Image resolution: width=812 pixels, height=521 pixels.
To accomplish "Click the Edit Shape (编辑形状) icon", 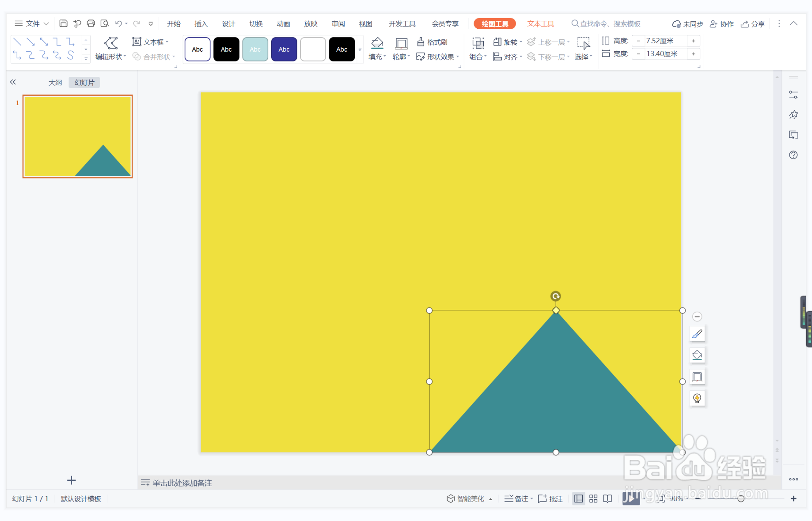I will pos(111,43).
